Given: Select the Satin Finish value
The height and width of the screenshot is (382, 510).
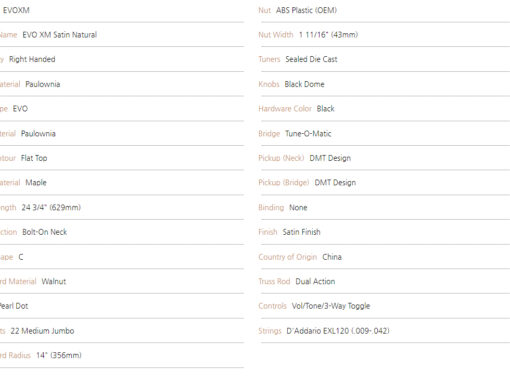Looking at the screenshot, I should click(x=302, y=232).
